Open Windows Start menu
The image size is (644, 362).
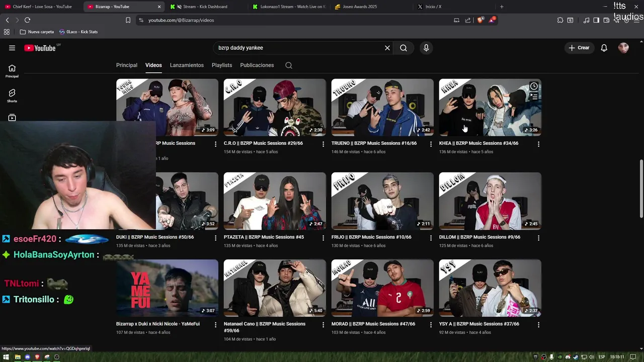pyautogui.click(x=5, y=357)
